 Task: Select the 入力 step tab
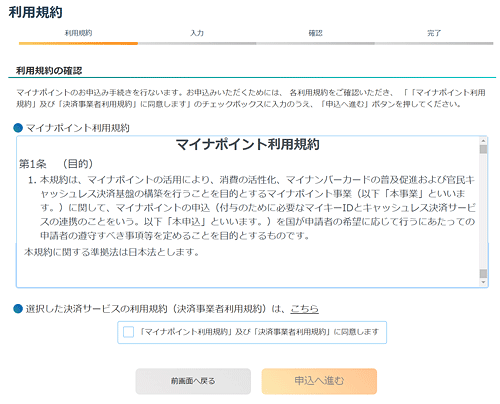(x=197, y=33)
